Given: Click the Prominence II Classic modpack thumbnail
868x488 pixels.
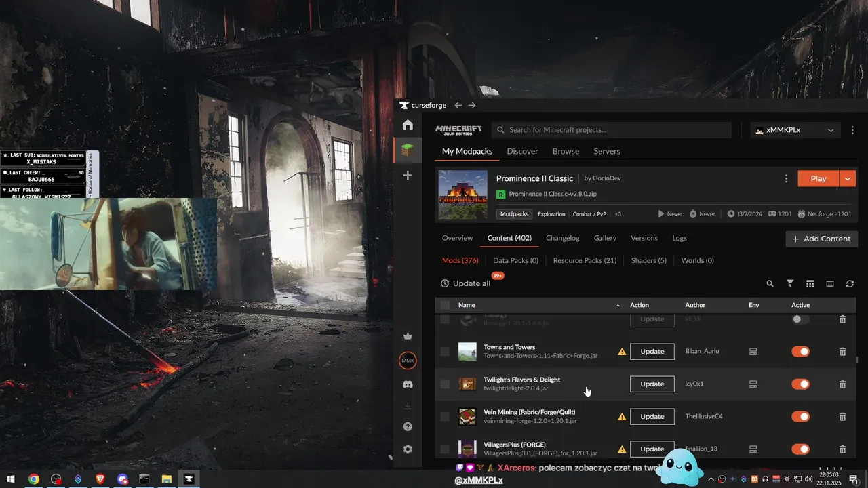Looking at the screenshot, I should 463,195.
